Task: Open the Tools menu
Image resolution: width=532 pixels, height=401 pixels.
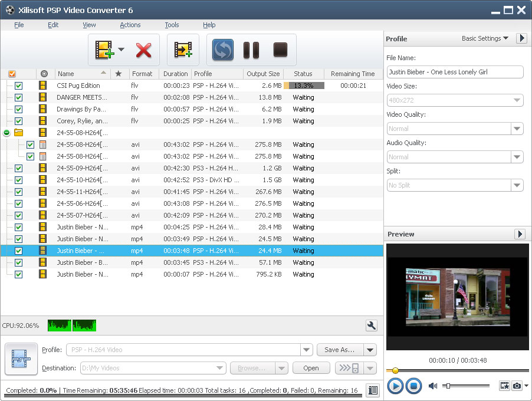Action: (172, 25)
